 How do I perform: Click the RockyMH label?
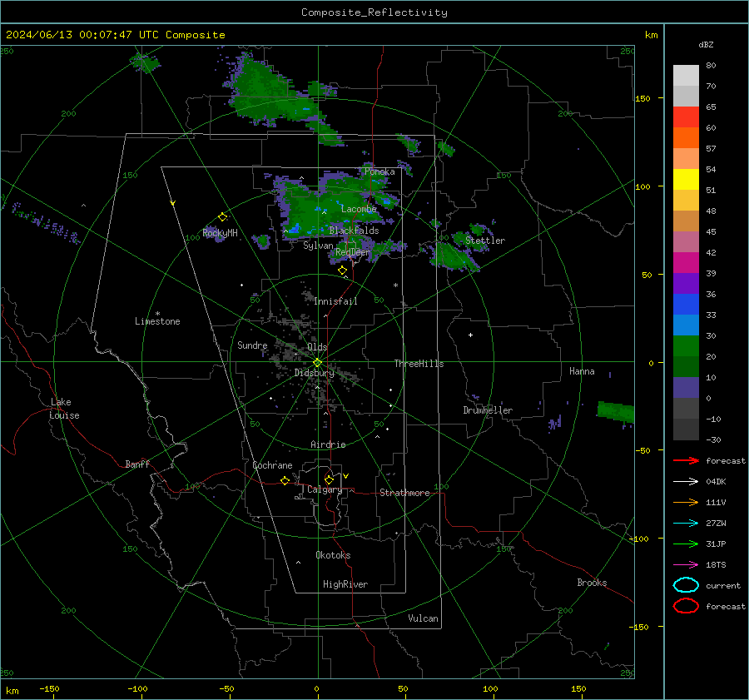point(220,233)
